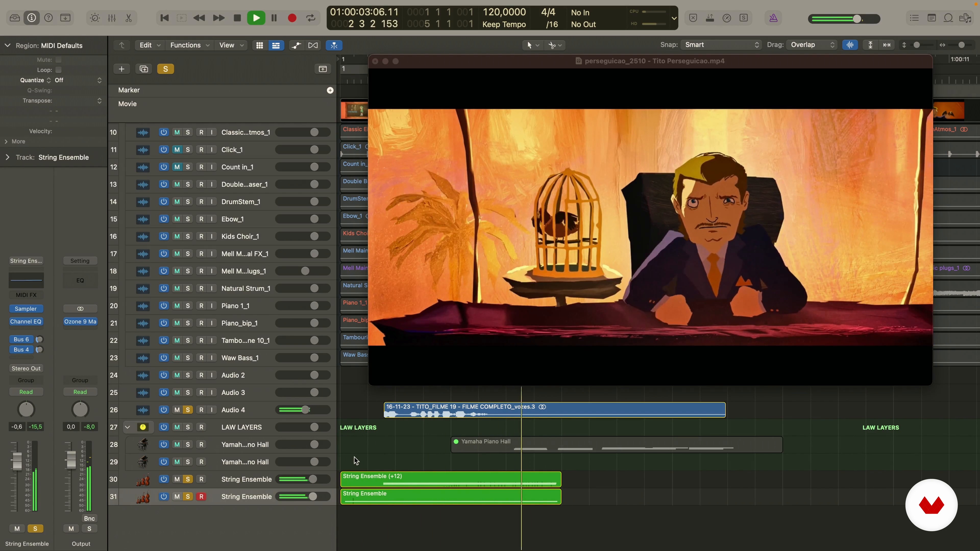
Task: Open Quick Help question mark icon
Action: pos(48,18)
